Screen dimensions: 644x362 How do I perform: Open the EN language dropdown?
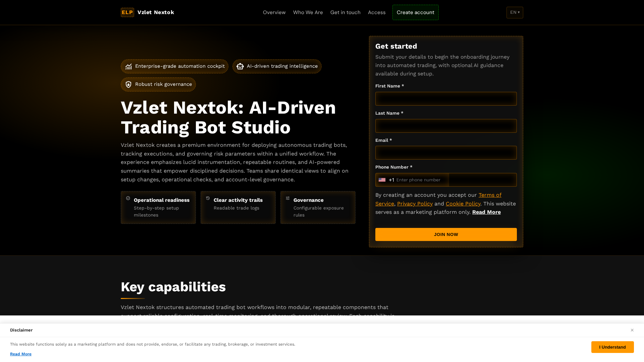[515, 12]
